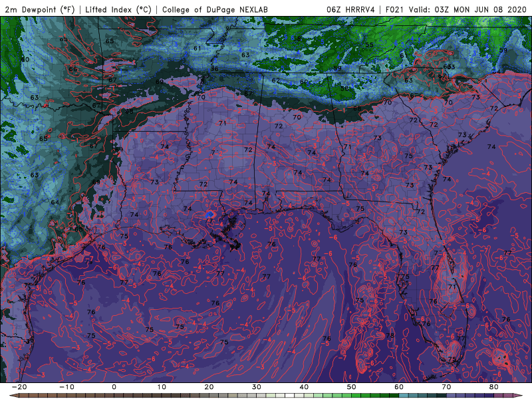Click the "Valid: 03Z MON JUN 08 2020" text
This screenshot has height=399, width=532.
tap(467, 9)
